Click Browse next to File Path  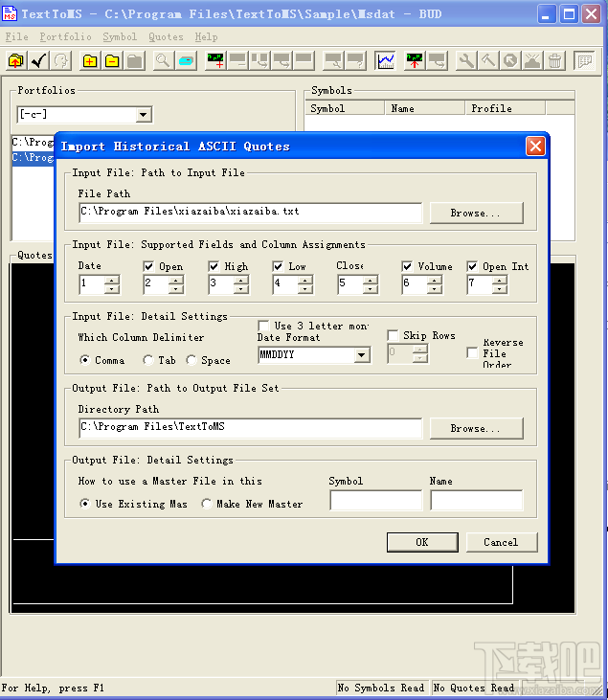(476, 213)
